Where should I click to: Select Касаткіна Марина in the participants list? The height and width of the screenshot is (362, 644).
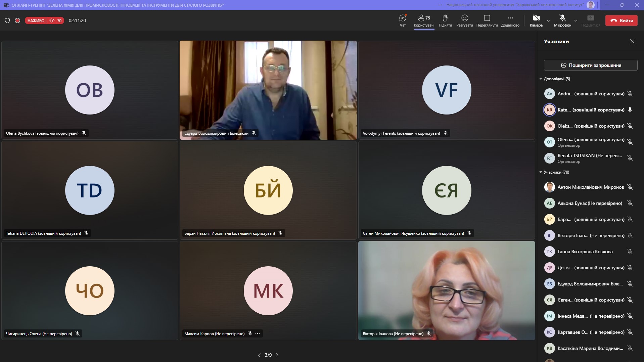pyautogui.click(x=589, y=348)
